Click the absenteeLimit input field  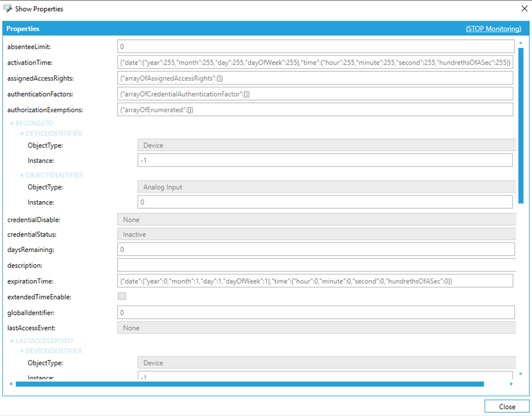coord(316,46)
